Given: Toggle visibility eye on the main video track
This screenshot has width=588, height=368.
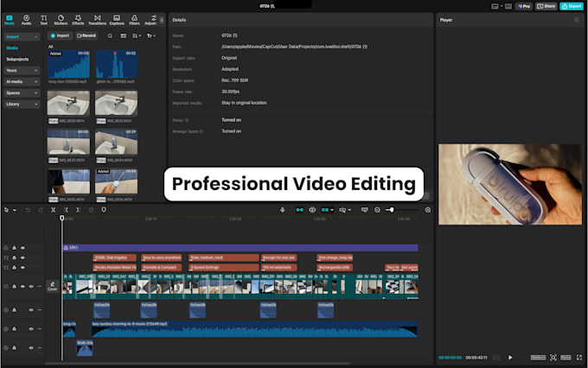Looking at the screenshot, I should 22,286.
